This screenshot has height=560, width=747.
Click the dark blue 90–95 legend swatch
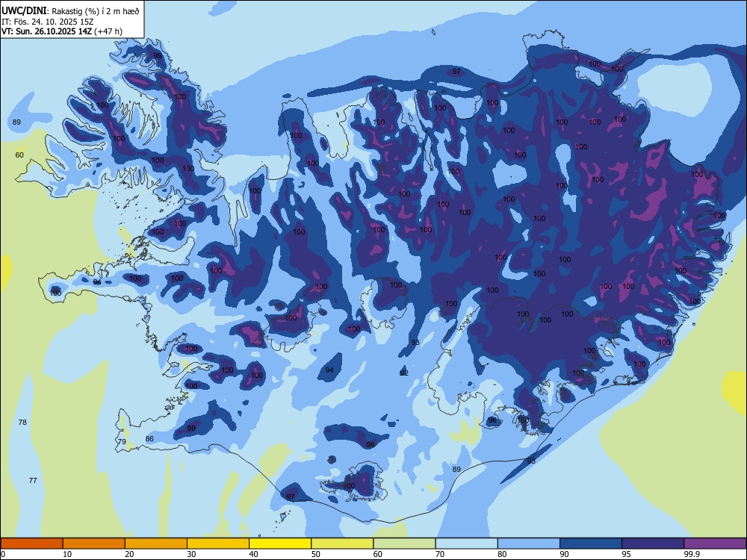coord(591,544)
